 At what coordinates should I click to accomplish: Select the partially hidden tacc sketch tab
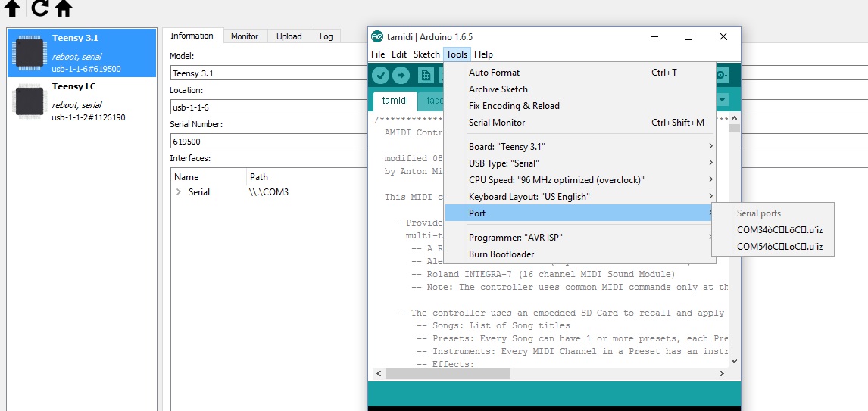pyautogui.click(x=432, y=101)
